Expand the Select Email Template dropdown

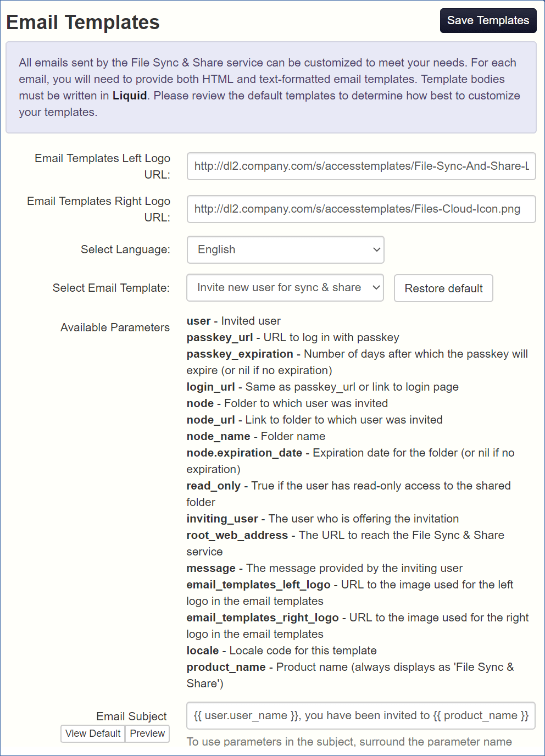point(285,287)
